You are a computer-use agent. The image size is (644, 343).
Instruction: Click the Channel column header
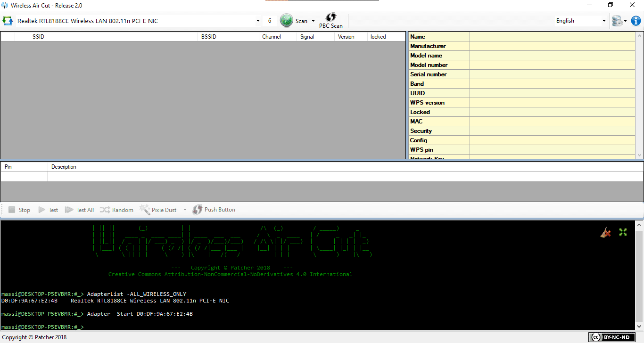[x=278, y=37]
